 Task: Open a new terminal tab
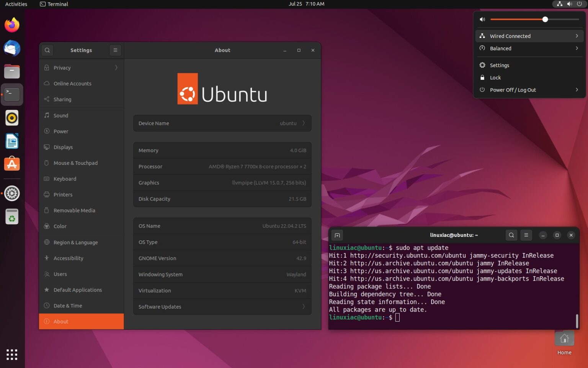[337, 235]
